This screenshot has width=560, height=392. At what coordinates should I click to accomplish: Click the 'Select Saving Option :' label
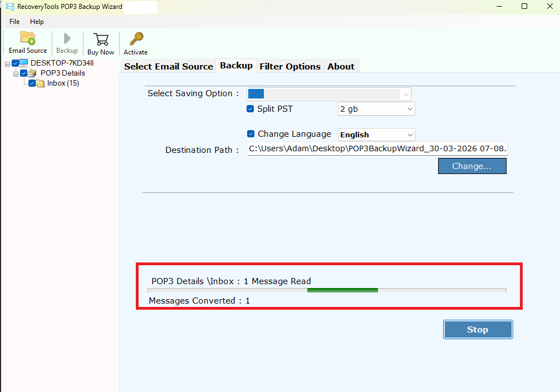(x=193, y=93)
